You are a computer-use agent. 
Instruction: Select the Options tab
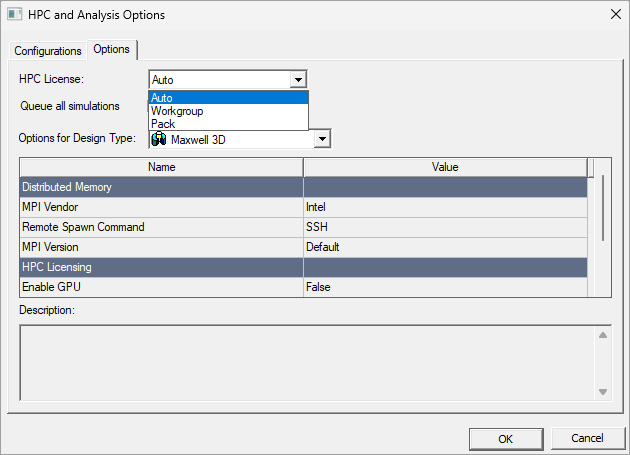(112, 49)
